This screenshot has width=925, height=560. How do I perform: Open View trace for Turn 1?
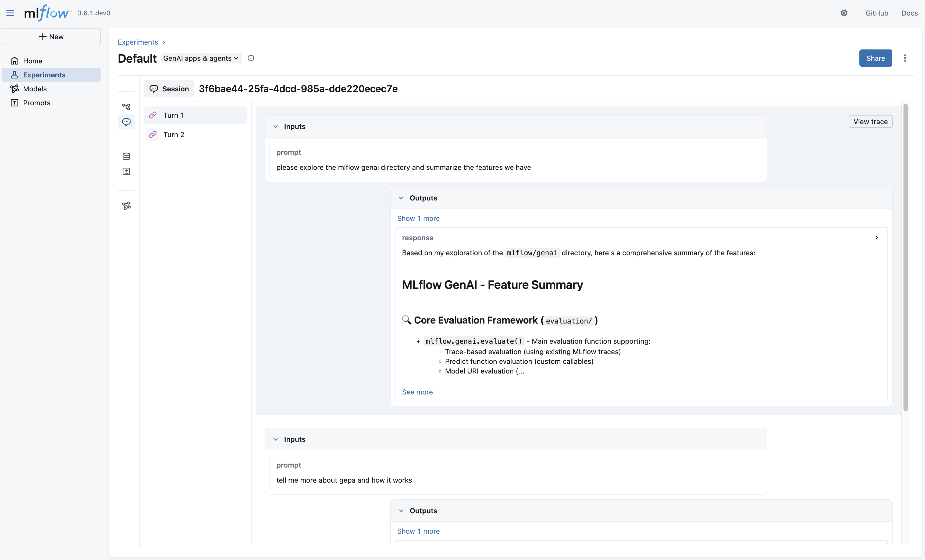point(871,121)
